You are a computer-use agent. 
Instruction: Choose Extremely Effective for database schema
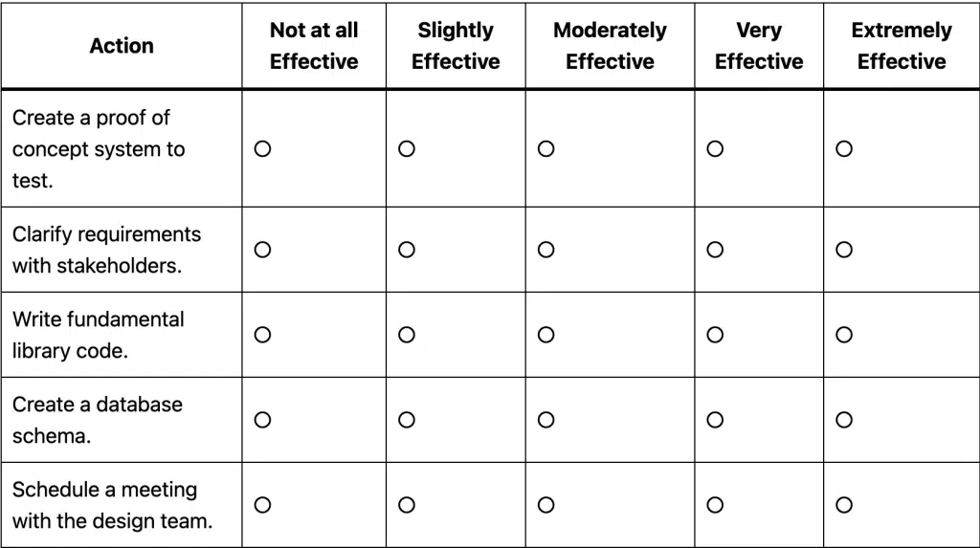tap(844, 420)
